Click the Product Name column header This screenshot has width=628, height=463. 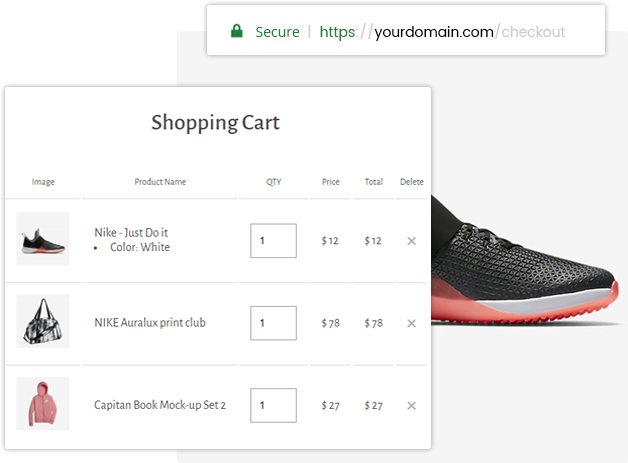(x=160, y=182)
